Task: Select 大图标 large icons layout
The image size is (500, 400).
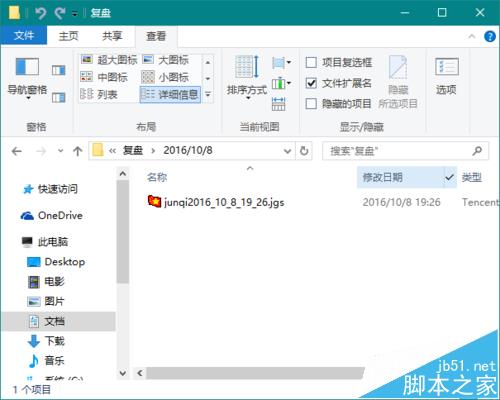Action: (x=166, y=60)
